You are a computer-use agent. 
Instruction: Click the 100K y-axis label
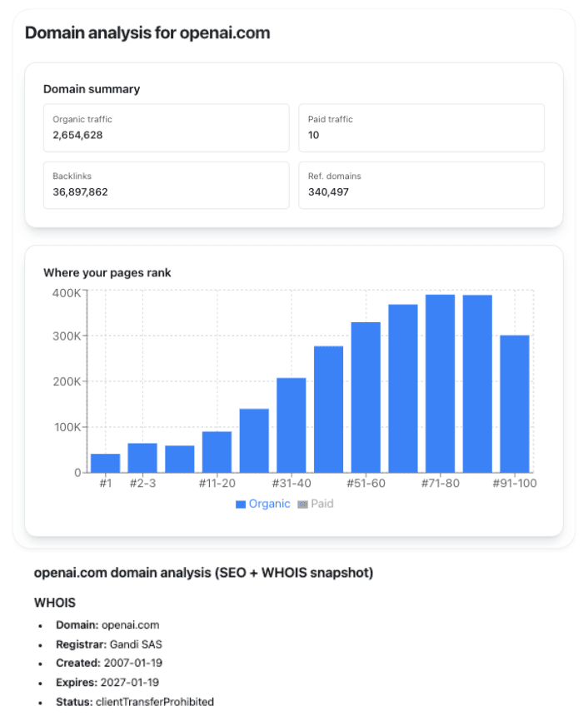click(67, 427)
